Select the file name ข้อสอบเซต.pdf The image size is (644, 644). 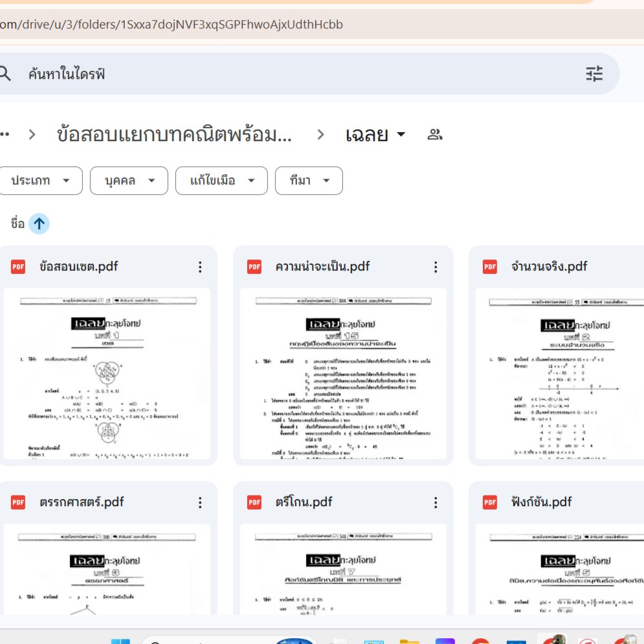point(78,267)
